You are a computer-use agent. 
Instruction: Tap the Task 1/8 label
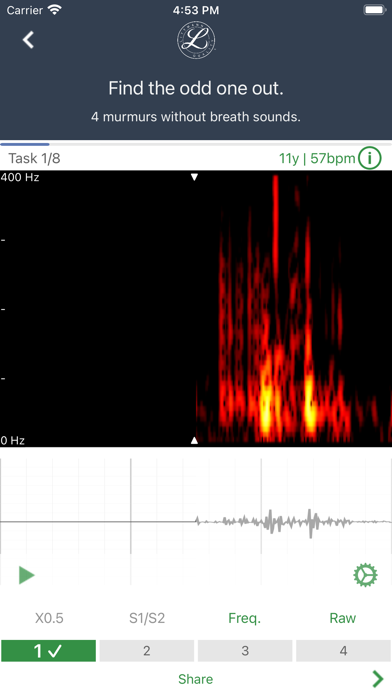pos(35,158)
